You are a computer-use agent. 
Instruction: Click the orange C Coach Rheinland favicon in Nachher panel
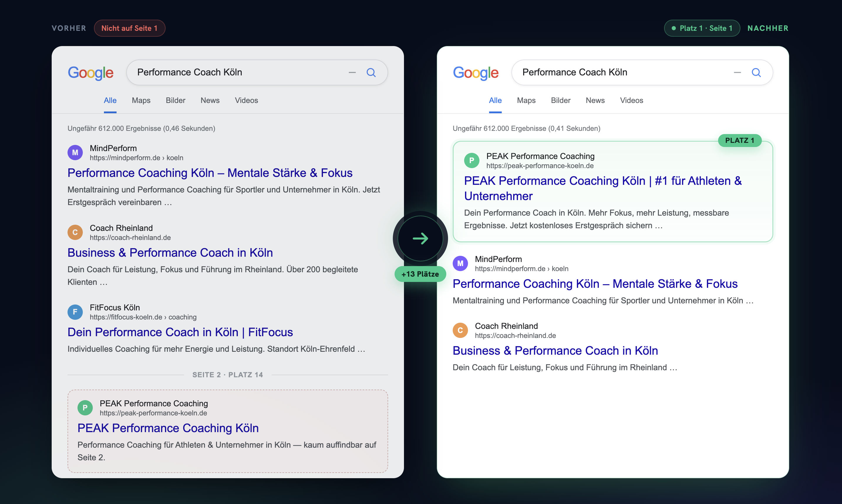(460, 330)
